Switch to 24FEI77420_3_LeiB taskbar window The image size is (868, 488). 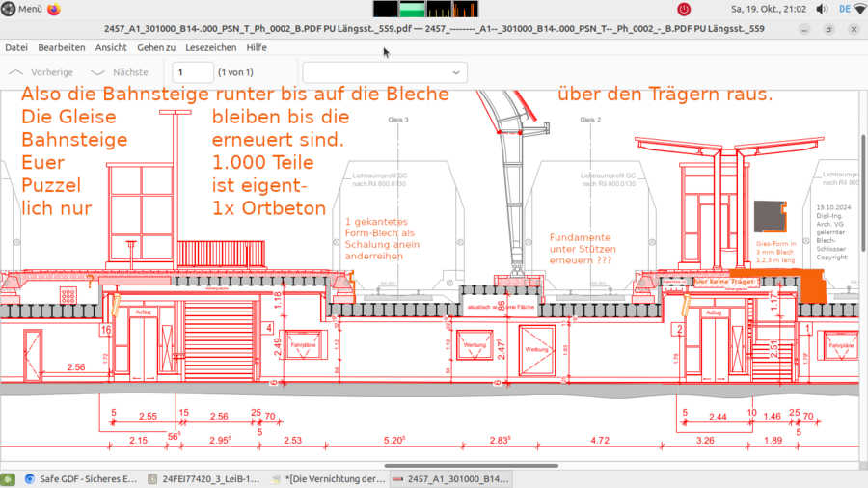[204, 478]
